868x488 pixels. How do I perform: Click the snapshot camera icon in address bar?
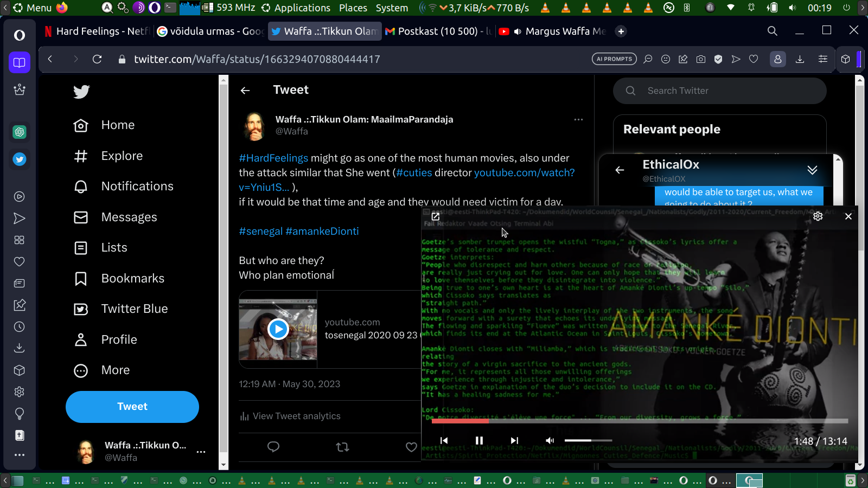click(x=701, y=59)
